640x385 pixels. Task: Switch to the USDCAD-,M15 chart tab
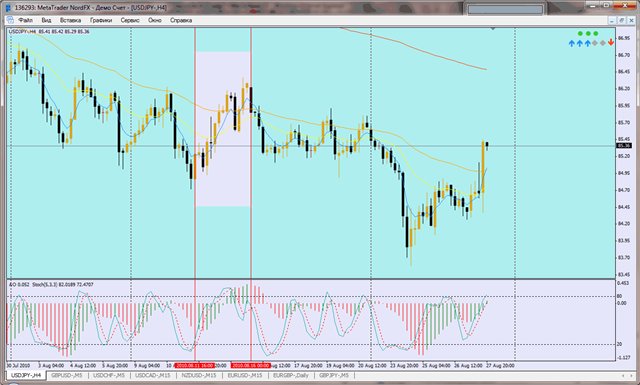point(153,375)
